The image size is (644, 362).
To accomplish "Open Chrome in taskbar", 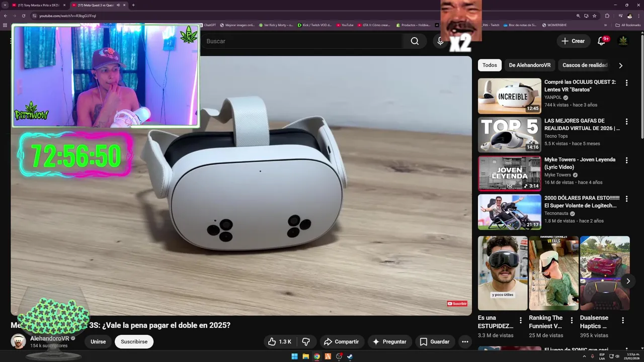I will pyautogui.click(x=316, y=356).
